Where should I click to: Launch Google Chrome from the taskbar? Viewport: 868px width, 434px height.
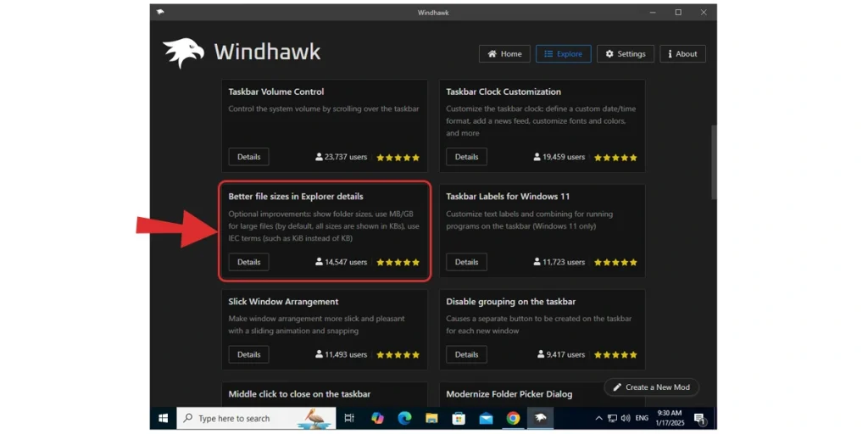513,419
